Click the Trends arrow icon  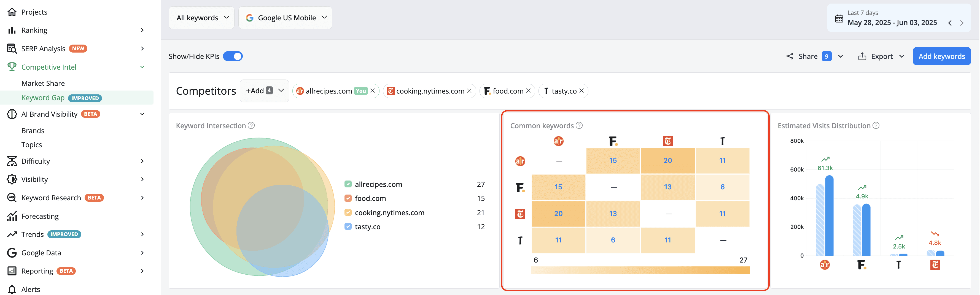click(12, 234)
